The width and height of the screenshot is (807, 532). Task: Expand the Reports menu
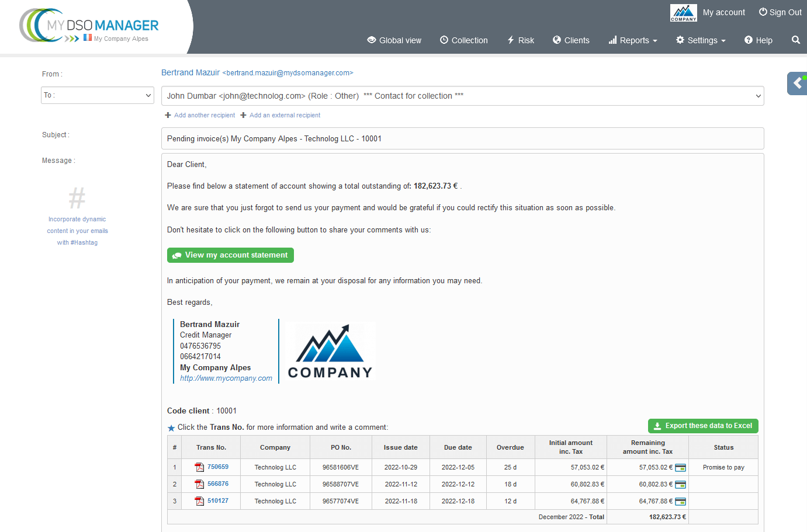[633, 40]
